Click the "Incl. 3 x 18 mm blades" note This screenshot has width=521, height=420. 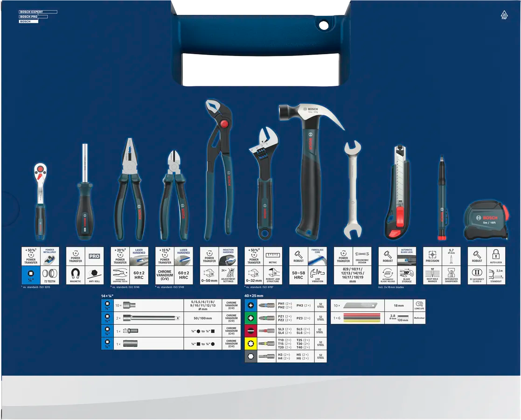(x=391, y=287)
